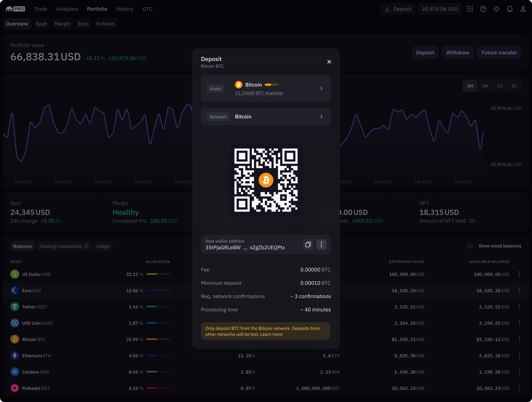Click the Bitcoin balance bar in Asset selector
Viewport: 532px width, 402px height.
click(272, 85)
